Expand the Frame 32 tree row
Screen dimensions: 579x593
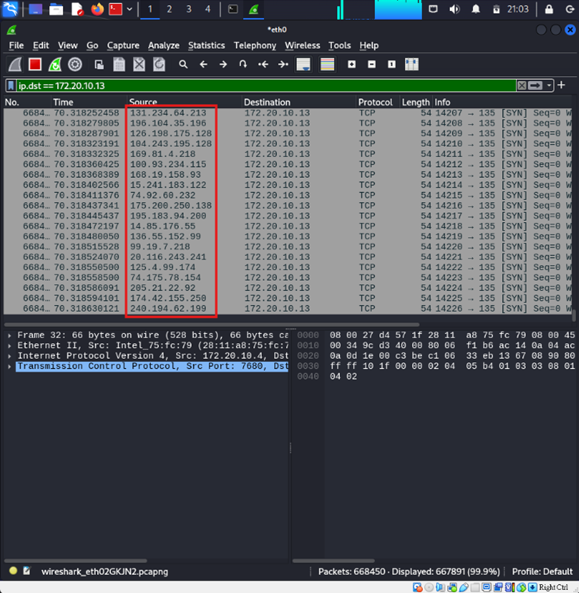pos(9,335)
